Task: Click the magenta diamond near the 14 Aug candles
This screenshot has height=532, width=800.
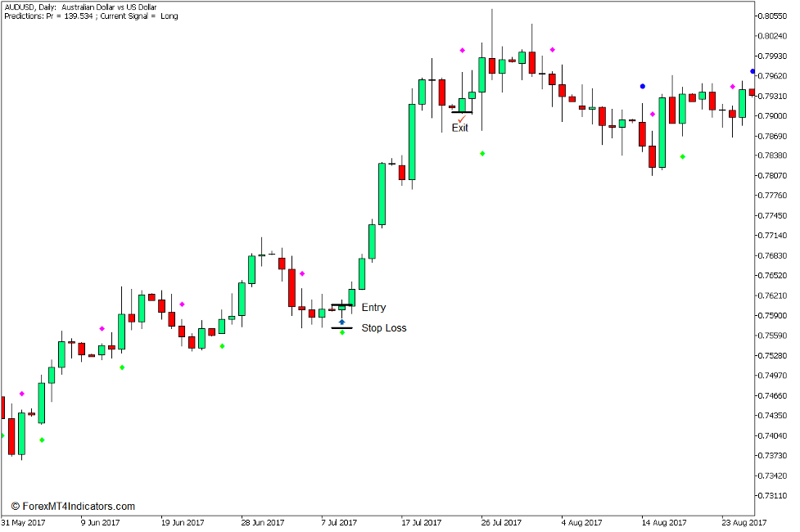Action: tap(652, 114)
